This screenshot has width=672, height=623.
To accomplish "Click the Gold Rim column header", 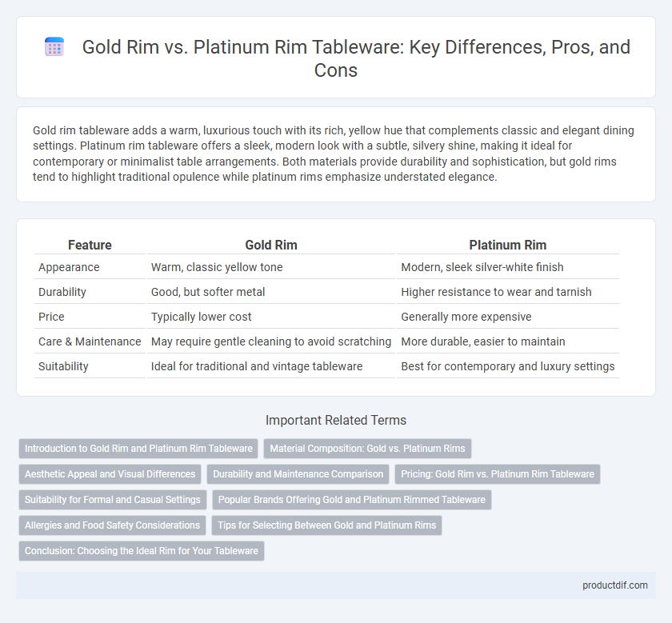I will 271,245.
